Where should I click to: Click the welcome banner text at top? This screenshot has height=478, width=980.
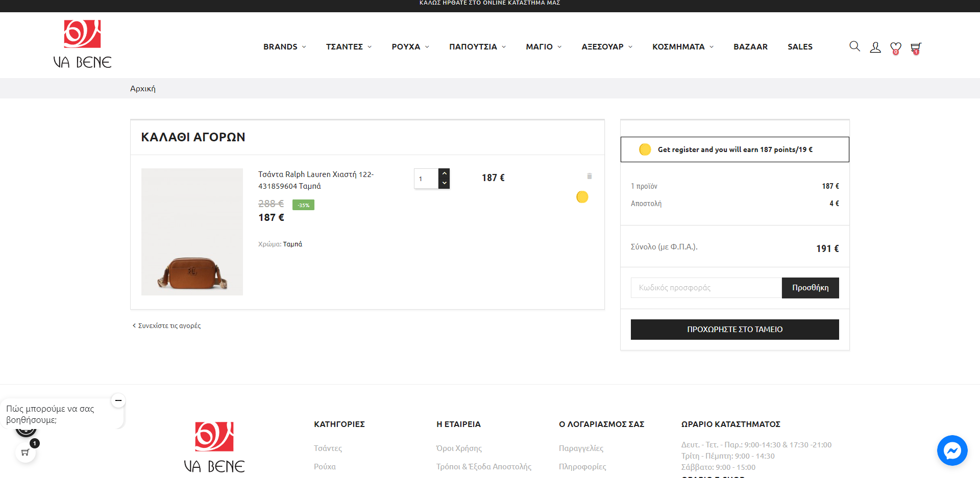coord(490,3)
